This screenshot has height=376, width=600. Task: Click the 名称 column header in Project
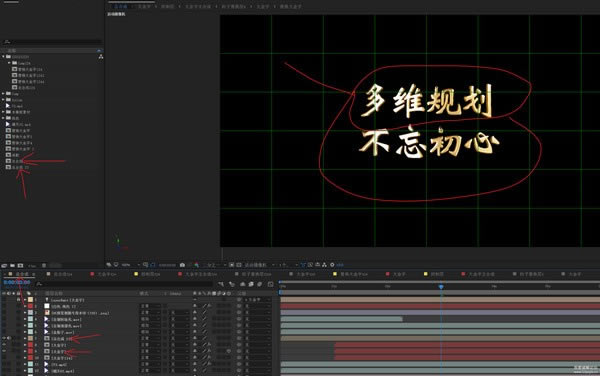(12, 50)
